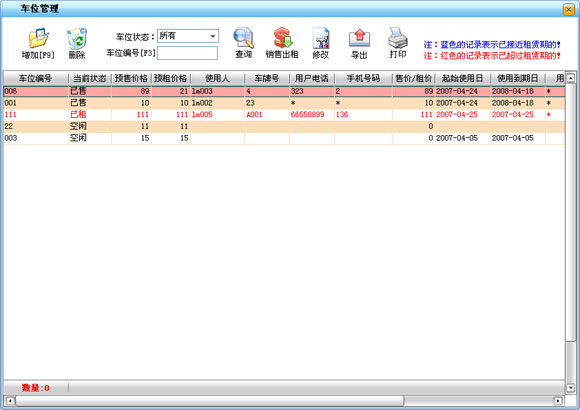Click the 修改 edit icon
580x410 pixels.
pos(321,38)
